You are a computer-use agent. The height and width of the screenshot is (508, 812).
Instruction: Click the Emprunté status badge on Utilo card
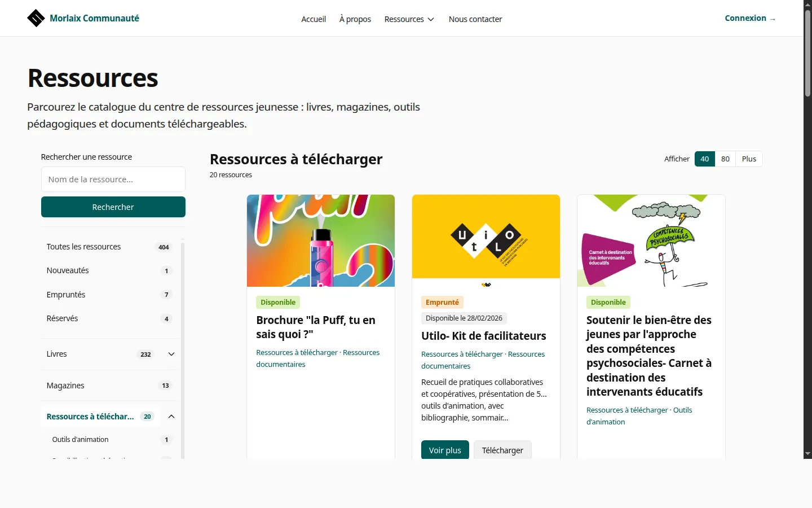pos(442,303)
